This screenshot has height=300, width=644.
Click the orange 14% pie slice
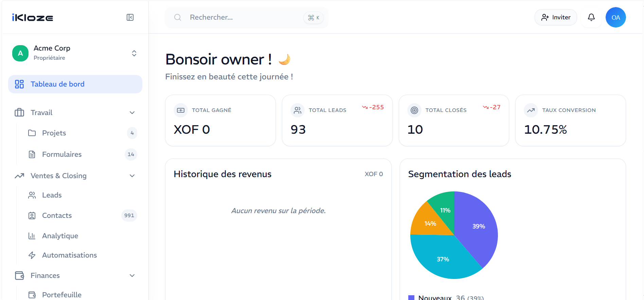pyautogui.click(x=430, y=223)
